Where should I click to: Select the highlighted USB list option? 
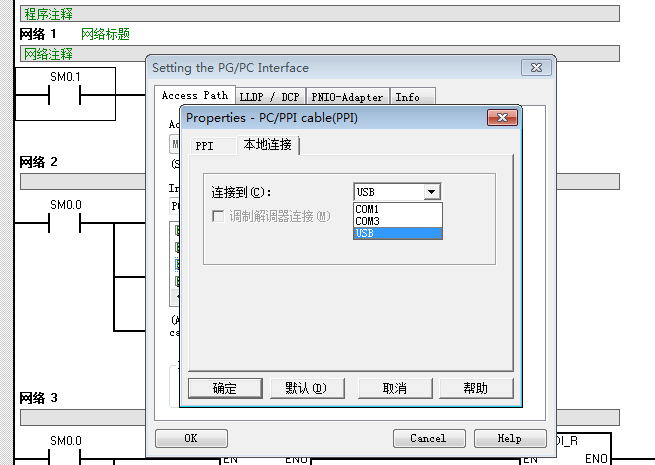397,233
